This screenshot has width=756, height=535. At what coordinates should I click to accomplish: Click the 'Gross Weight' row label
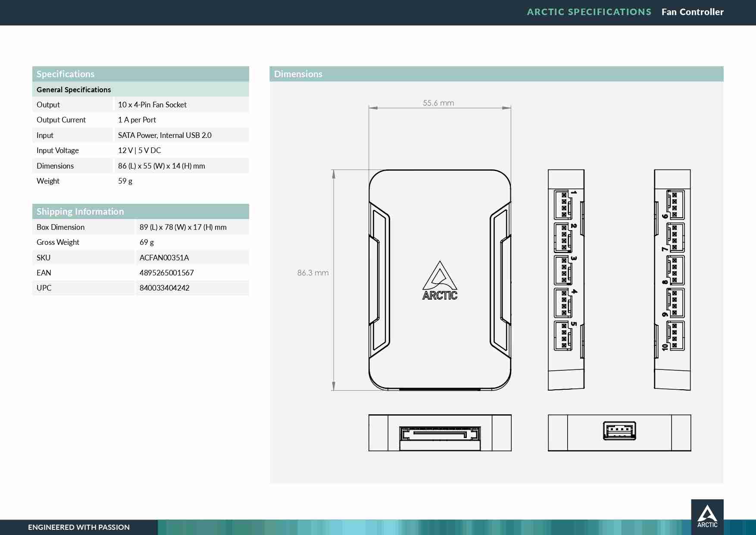pos(58,242)
